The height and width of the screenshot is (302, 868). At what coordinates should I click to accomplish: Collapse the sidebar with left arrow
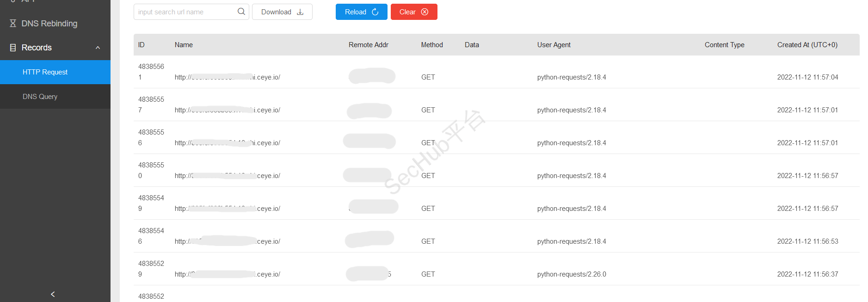pyautogui.click(x=53, y=294)
